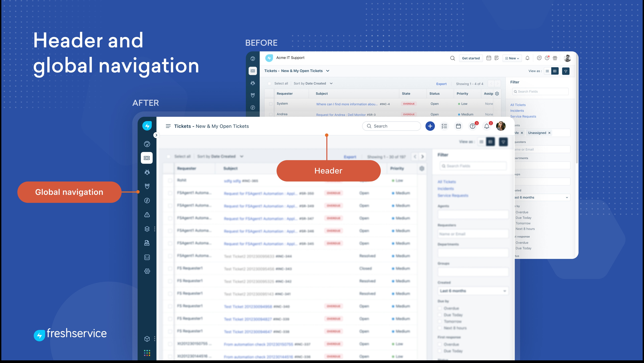The height and width of the screenshot is (363, 644).
Task: Open the blurred Last 6 months dropdown in AFTER filter
Action: point(473,291)
